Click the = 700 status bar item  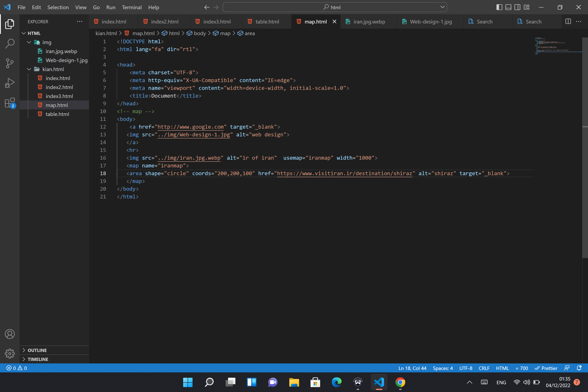pos(521,368)
